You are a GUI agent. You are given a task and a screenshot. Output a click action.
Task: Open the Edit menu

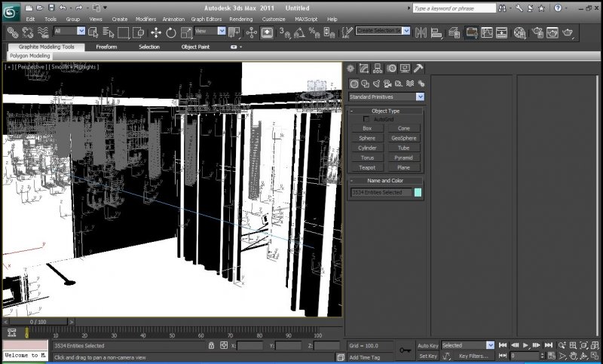[x=30, y=19]
